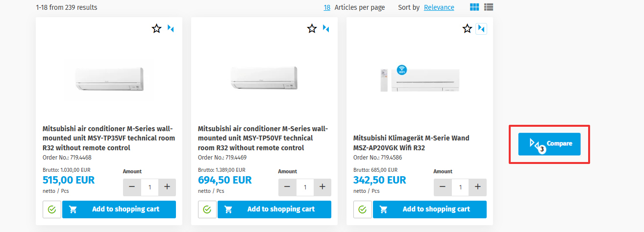
Task: Toggle active compare icon on MSZ-AP20VGK card
Action: click(481, 29)
